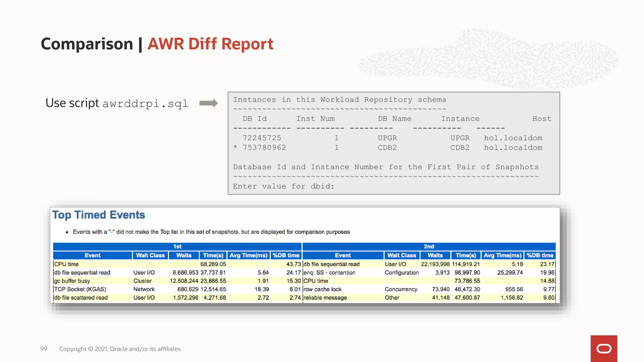This screenshot has width=644, height=362.
Task: Click 'gc buffer busy' event row
Action: (72, 281)
